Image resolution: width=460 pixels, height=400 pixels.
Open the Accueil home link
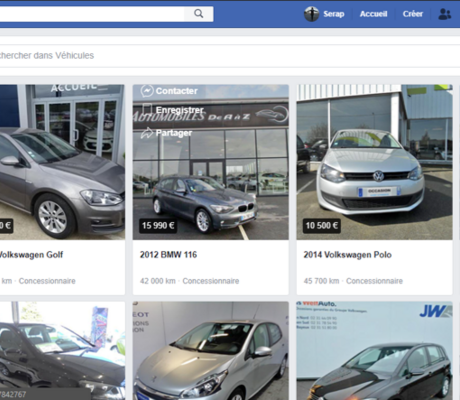tap(373, 14)
